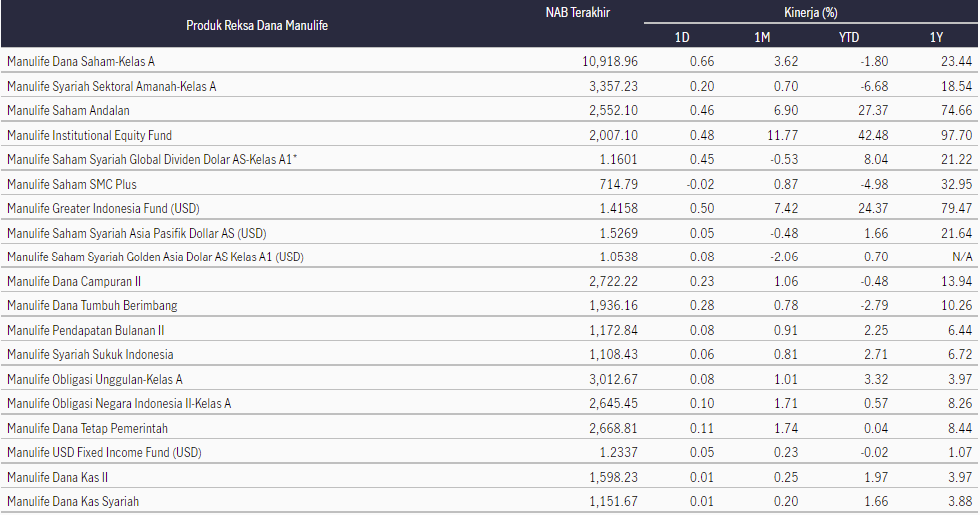Open Manulife Saham Syariah Asia Pasifik fund
Image resolution: width=980 pixels, height=515 pixels.
point(136,233)
